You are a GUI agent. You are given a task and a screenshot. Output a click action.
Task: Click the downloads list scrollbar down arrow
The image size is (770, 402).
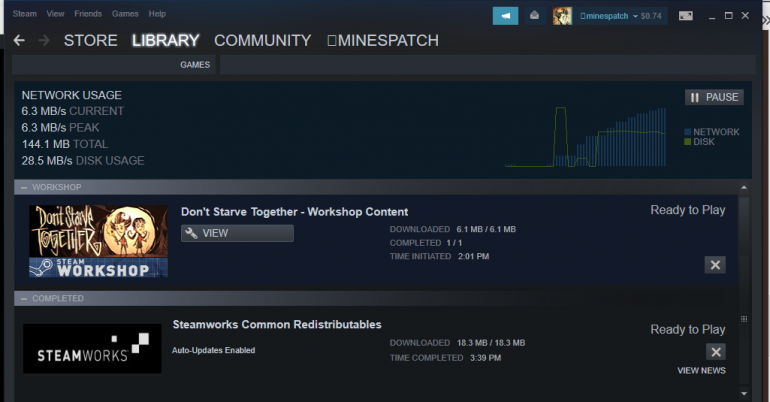[743, 396]
